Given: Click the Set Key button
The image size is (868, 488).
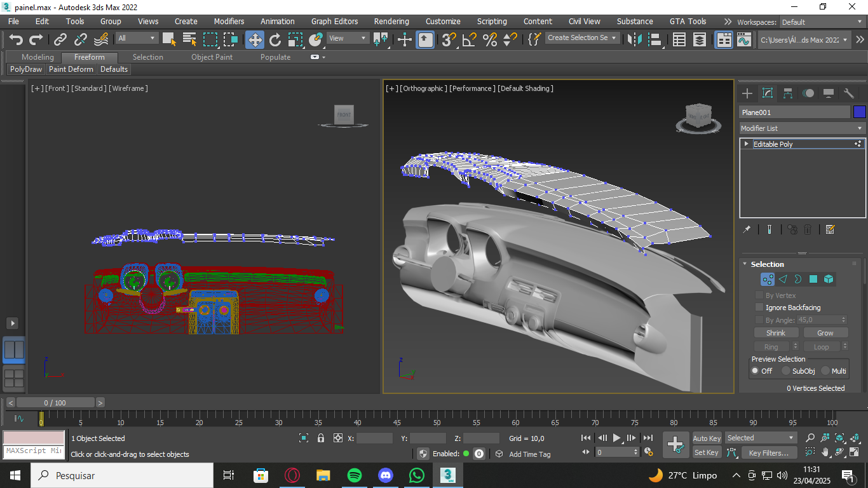Looking at the screenshot, I should point(707,453).
